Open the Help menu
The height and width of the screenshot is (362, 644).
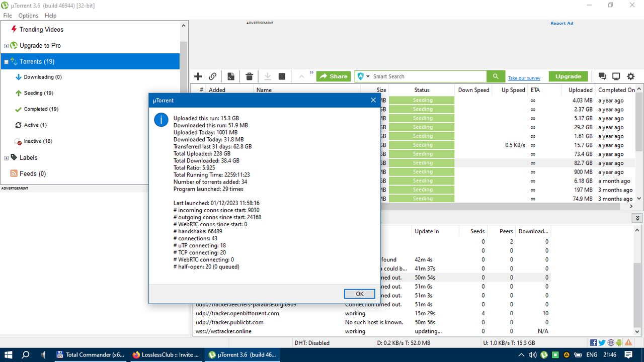50,16
